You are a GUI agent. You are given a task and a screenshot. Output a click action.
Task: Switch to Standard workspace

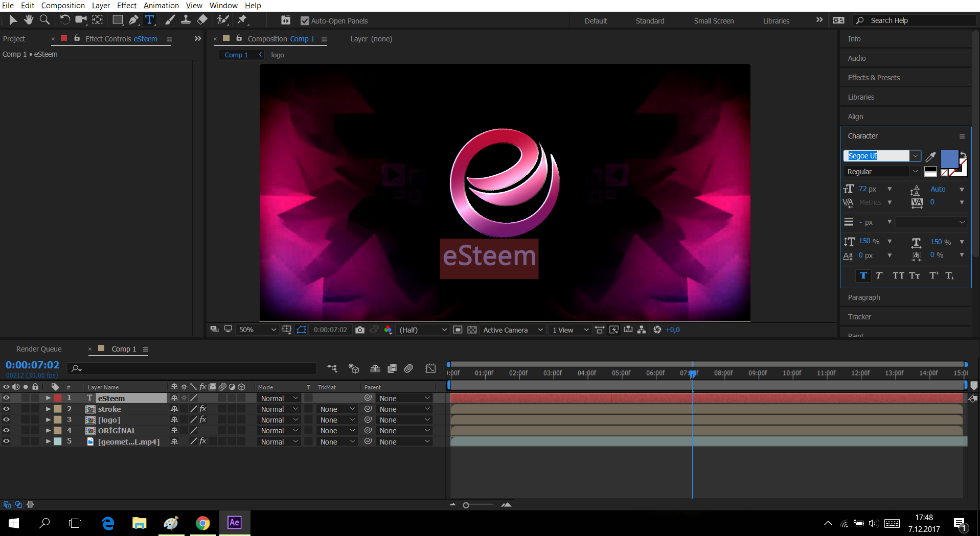click(x=650, y=21)
